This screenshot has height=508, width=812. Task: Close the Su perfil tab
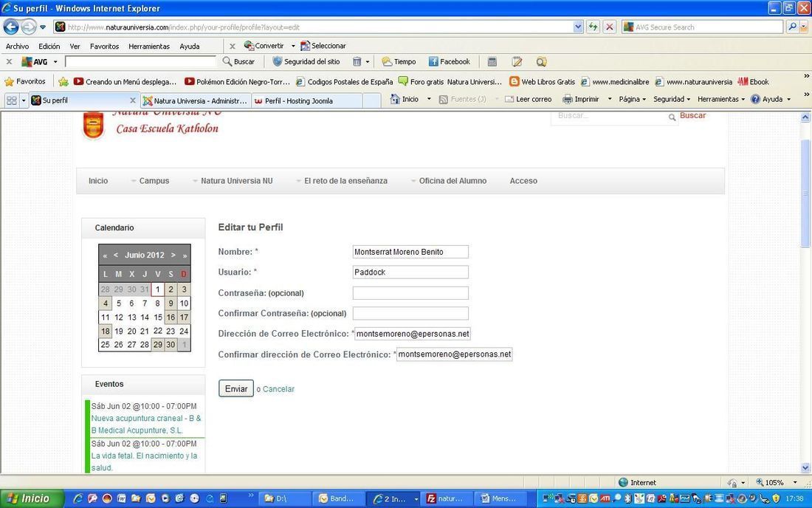pos(133,100)
